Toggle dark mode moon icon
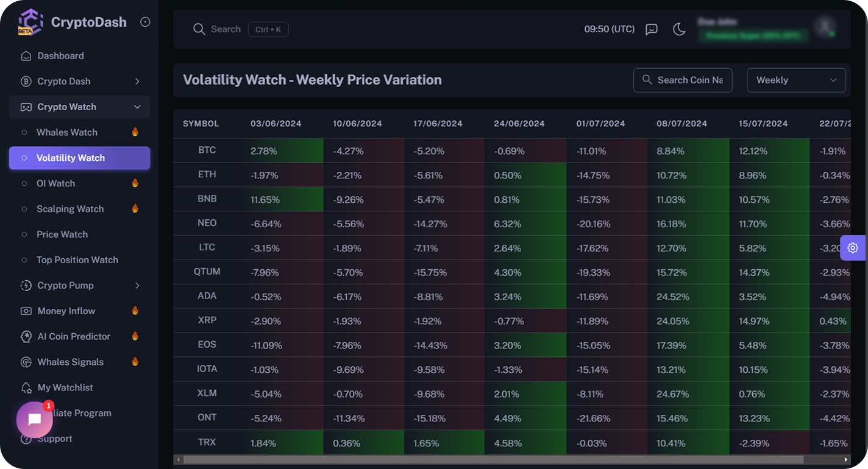This screenshot has height=469, width=868. pyautogui.click(x=679, y=29)
